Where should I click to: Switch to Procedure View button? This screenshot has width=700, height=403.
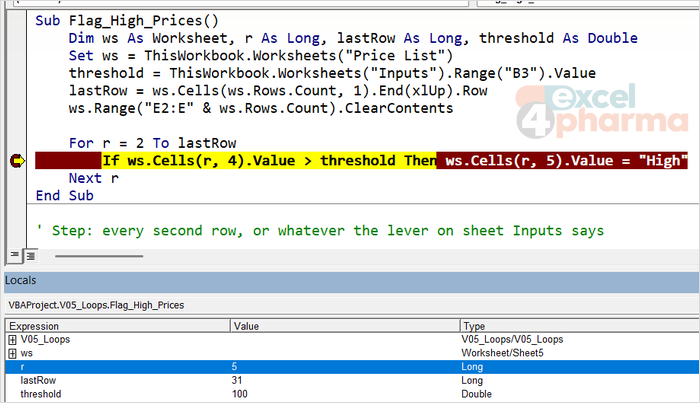click(14, 255)
